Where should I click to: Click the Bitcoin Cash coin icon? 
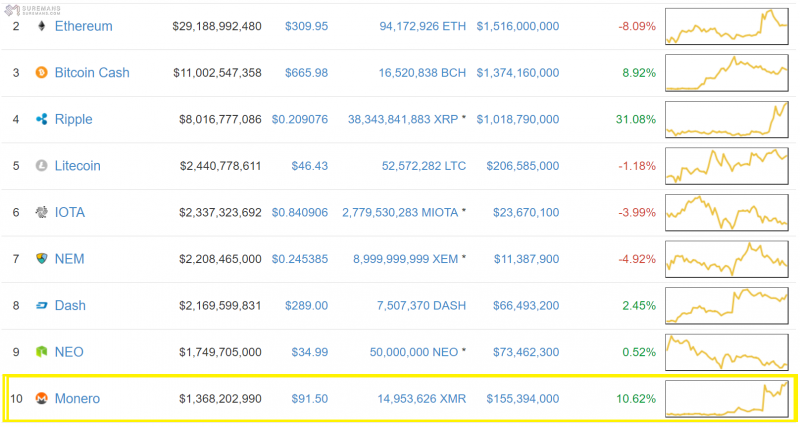coord(41,72)
